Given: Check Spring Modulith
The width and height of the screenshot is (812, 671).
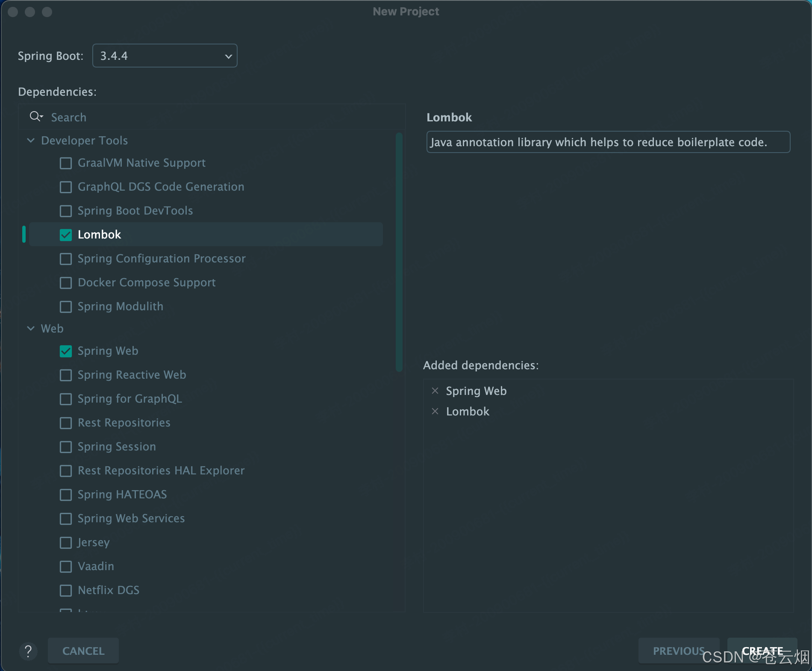Looking at the screenshot, I should tap(66, 307).
